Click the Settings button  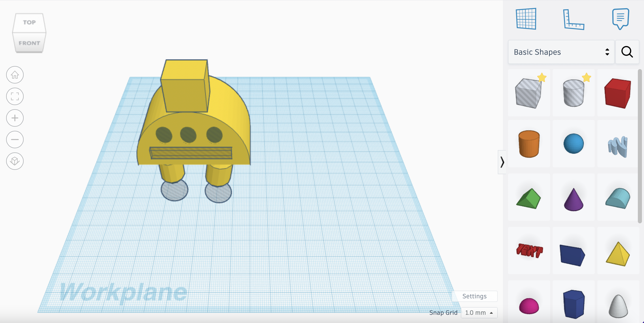pos(474,296)
